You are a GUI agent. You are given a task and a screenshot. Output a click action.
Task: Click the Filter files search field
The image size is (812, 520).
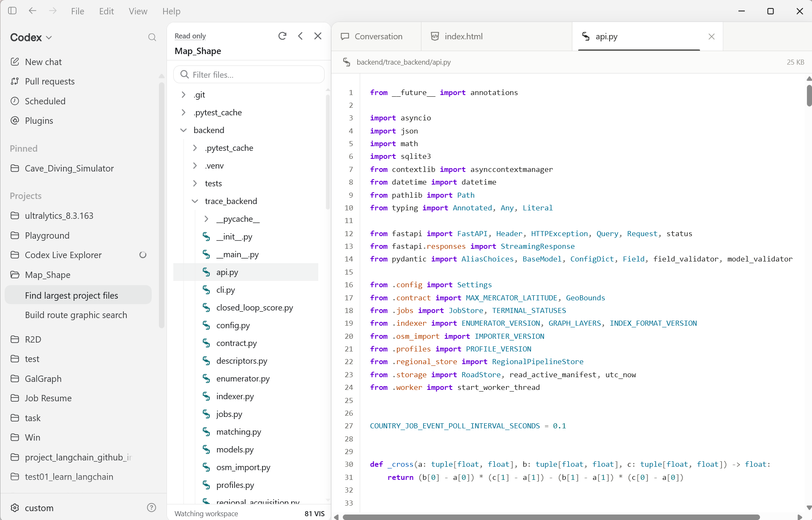click(249, 74)
